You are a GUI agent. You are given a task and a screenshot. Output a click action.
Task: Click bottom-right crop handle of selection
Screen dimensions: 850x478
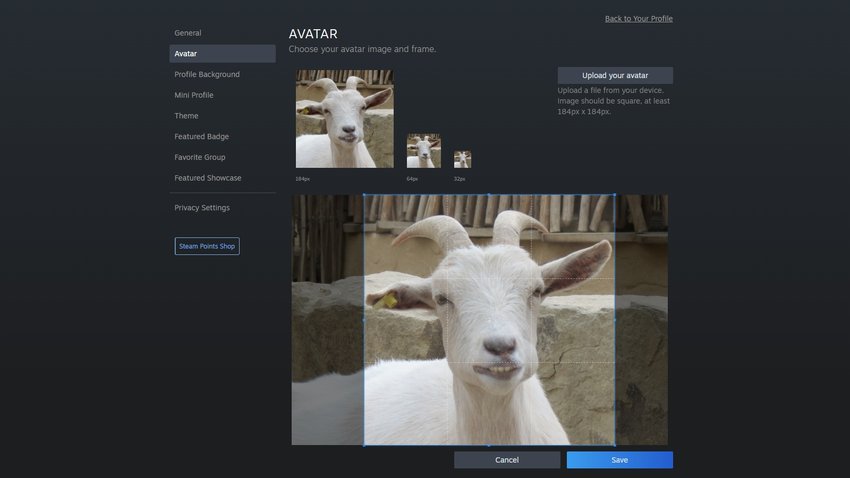coord(615,445)
